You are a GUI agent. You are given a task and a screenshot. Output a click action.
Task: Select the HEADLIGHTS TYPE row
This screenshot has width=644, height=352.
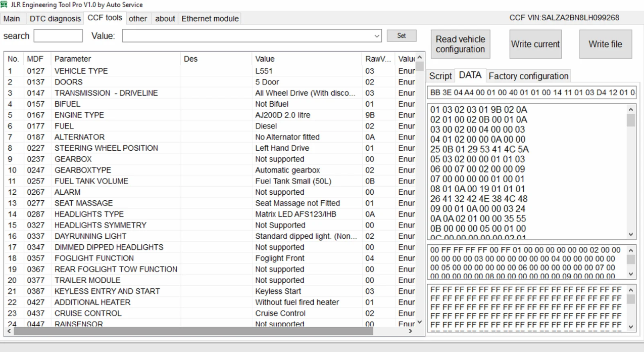point(210,214)
